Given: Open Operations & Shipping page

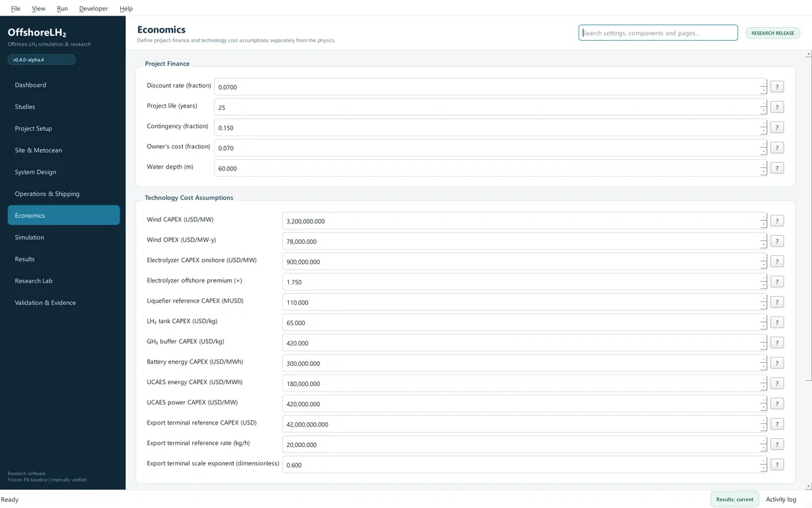Looking at the screenshot, I should [64, 194].
